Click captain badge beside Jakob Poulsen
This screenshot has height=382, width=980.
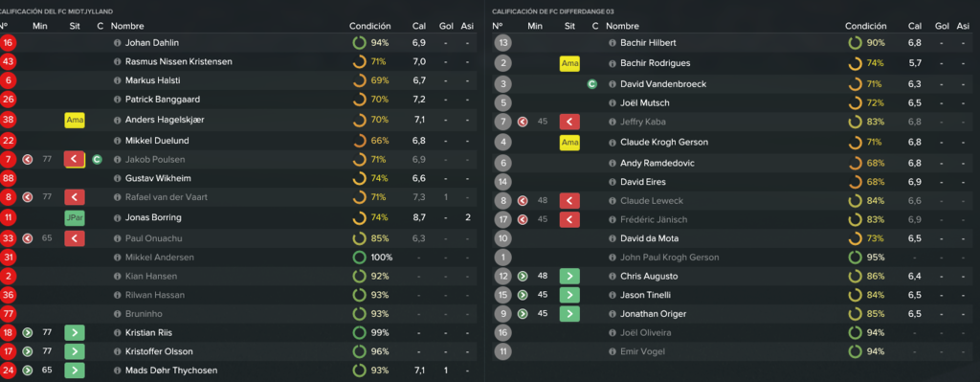click(x=97, y=160)
